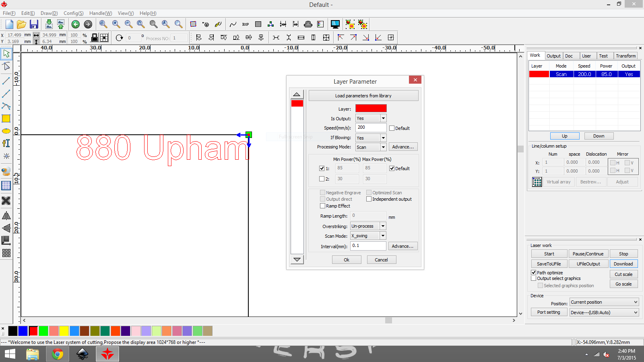
Task: Enable Ramp Effect checkbox
Action: pyautogui.click(x=322, y=206)
